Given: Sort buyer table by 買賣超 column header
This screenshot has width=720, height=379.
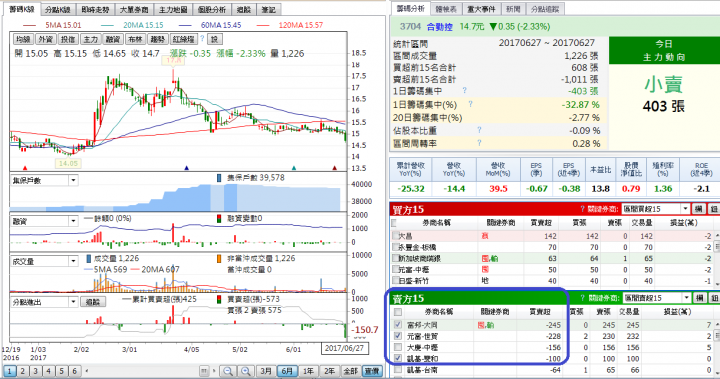Looking at the screenshot, I should [540, 223].
